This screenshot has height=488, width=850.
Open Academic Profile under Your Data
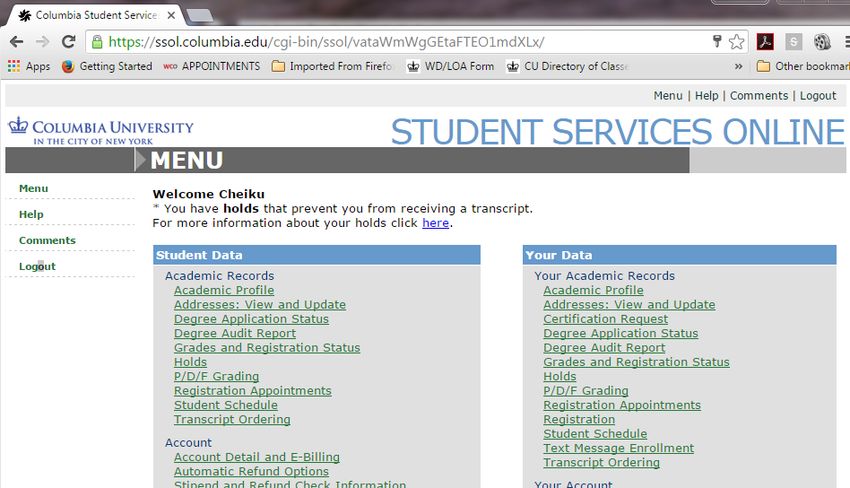pyautogui.click(x=593, y=290)
